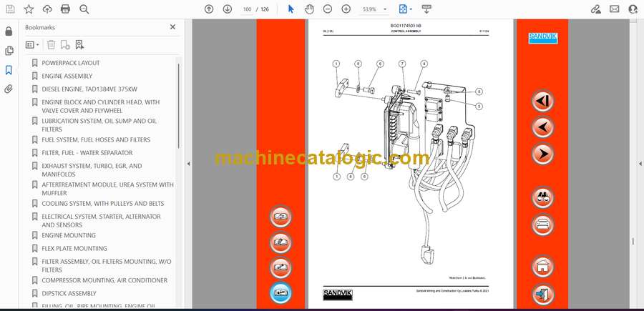
Task: Click the previous page red round button
Action: pyautogui.click(x=542, y=127)
